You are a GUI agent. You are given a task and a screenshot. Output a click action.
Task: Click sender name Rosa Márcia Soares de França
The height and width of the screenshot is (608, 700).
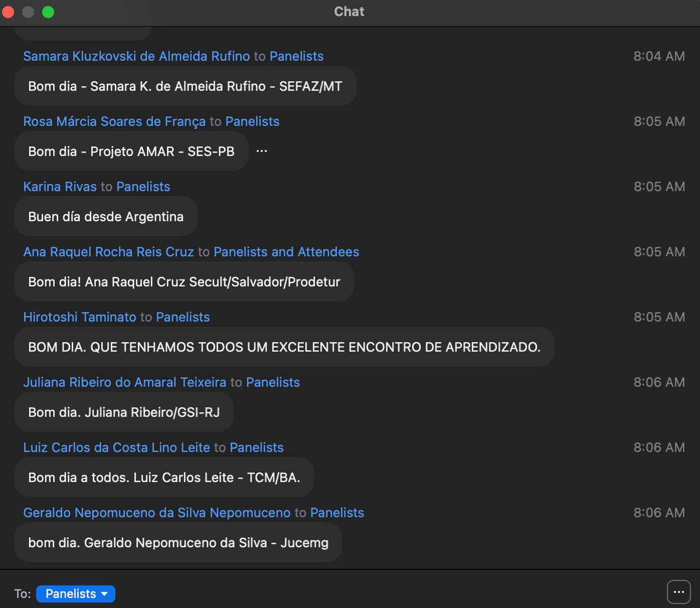coord(114,121)
